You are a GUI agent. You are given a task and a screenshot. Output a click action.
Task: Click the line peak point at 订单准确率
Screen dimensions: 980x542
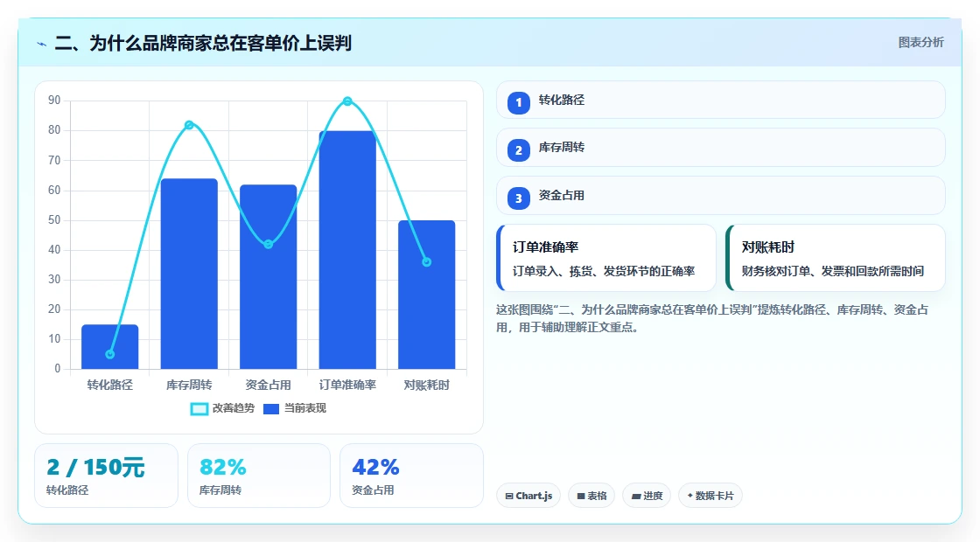coord(347,101)
